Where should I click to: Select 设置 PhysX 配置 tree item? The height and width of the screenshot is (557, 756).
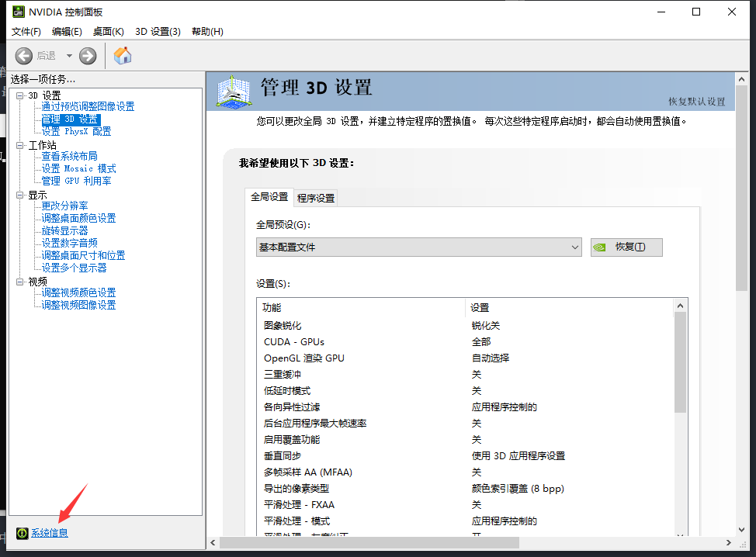point(76,131)
